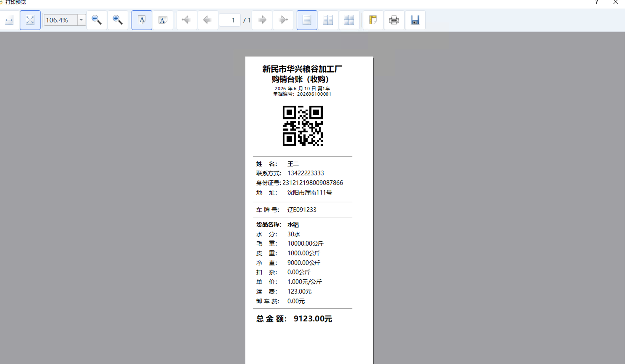Click the subtitle 购销台账（收购）

click(x=300, y=79)
